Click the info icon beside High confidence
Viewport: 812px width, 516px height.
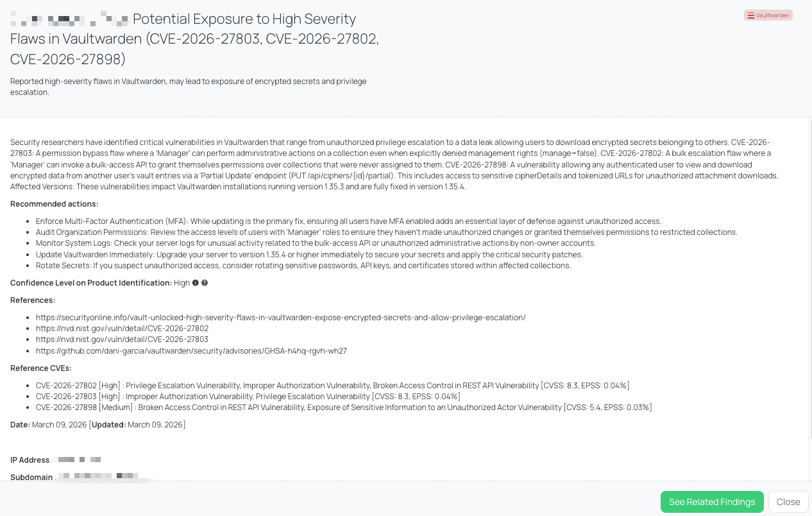point(195,283)
